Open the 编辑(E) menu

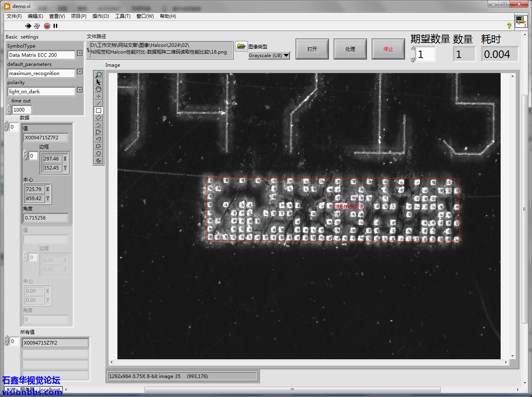pos(35,16)
